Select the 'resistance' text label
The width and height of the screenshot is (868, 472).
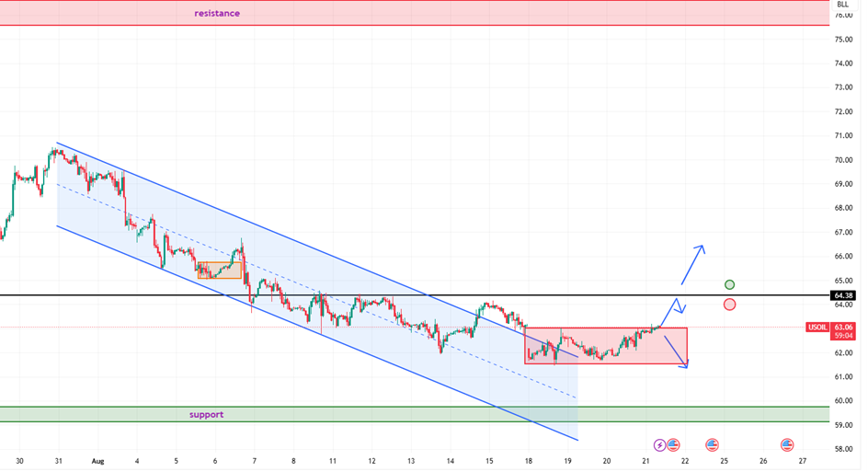click(217, 13)
